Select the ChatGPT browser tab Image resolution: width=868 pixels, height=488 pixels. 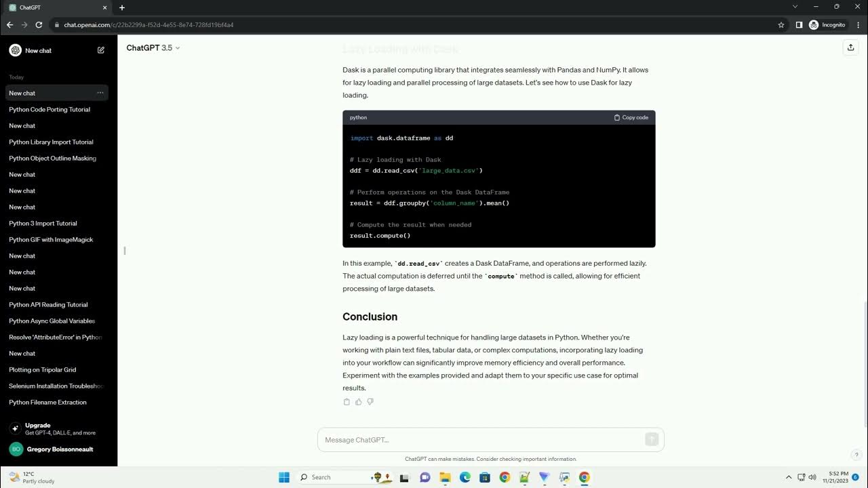[x=58, y=7]
